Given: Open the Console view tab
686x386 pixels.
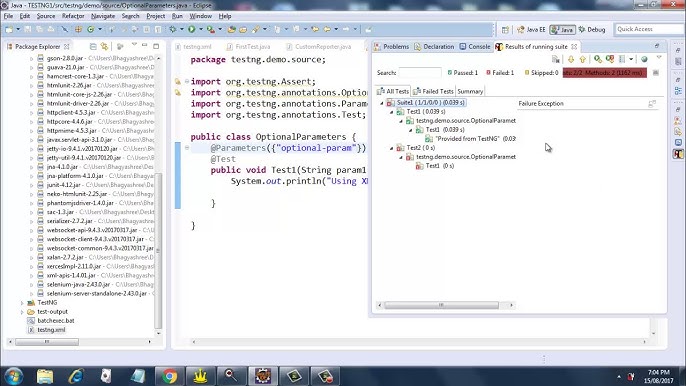Looking at the screenshot, I should click(x=475, y=46).
